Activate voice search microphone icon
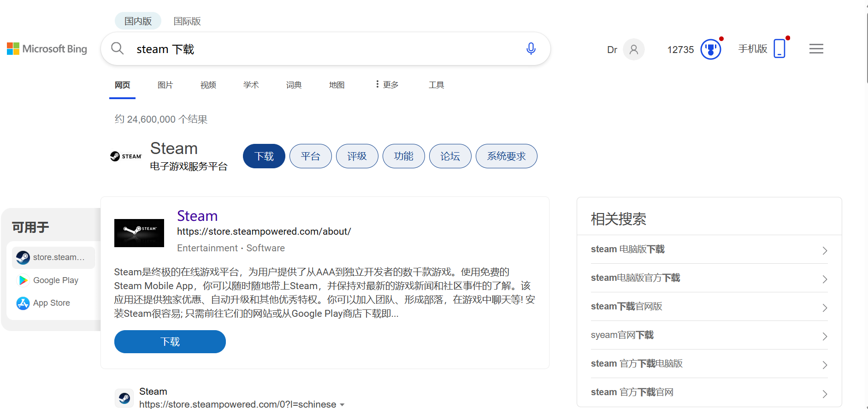Viewport: 868px width, 409px height. pyautogui.click(x=531, y=48)
